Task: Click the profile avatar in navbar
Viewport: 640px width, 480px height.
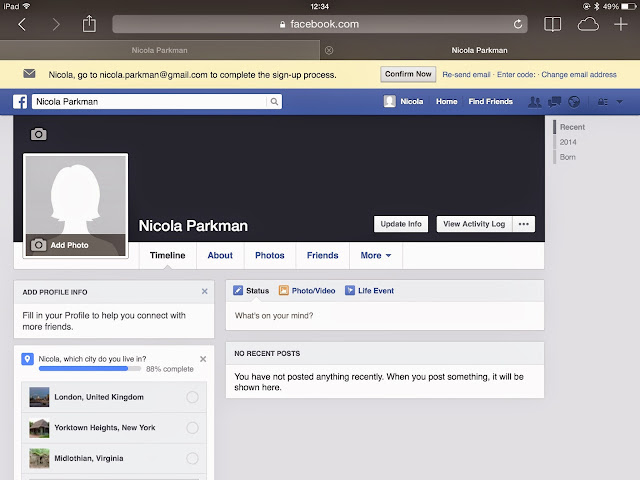Action: 389,101
